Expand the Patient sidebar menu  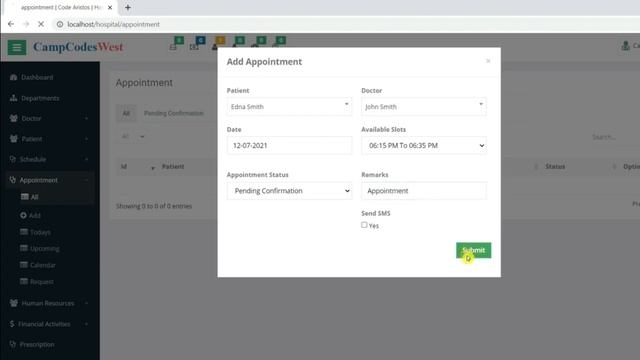49,139
